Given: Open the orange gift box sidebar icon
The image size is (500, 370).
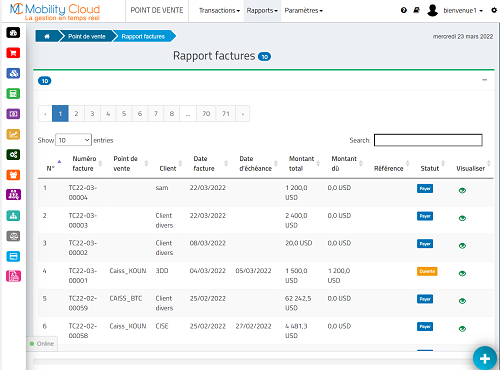Looking at the screenshot, I should [13, 175].
